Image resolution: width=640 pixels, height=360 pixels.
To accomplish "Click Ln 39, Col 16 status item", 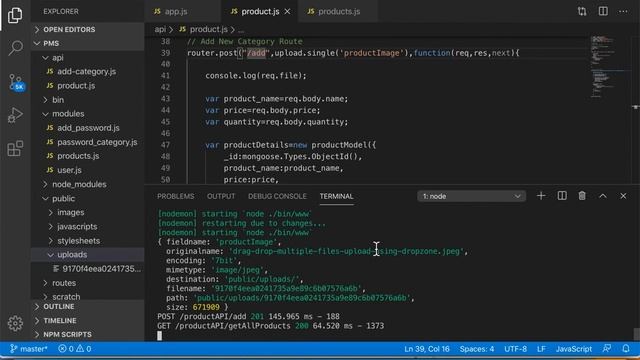I will tap(427, 349).
